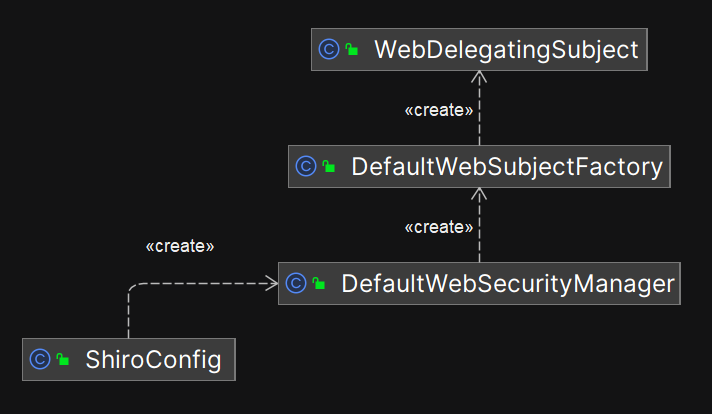Click the green public lock on DefaultWebSecurityManager
This screenshot has width=712, height=414.
click(318, 284)
